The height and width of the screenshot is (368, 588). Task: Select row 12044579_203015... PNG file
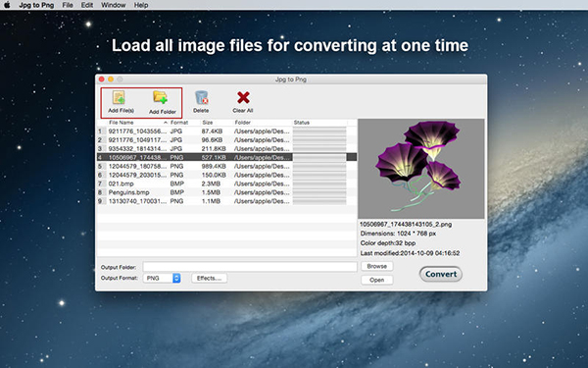point(227,175)
